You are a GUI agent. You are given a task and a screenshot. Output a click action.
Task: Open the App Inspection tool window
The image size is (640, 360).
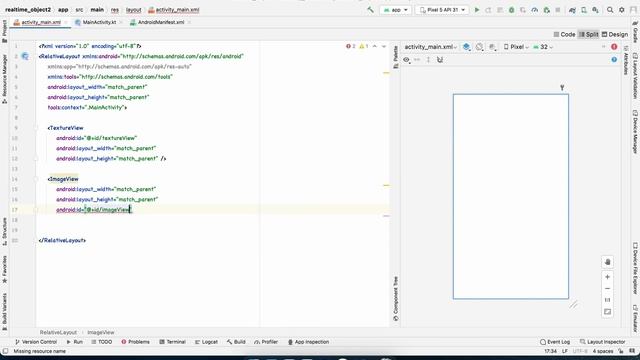[x=308, y=342]
